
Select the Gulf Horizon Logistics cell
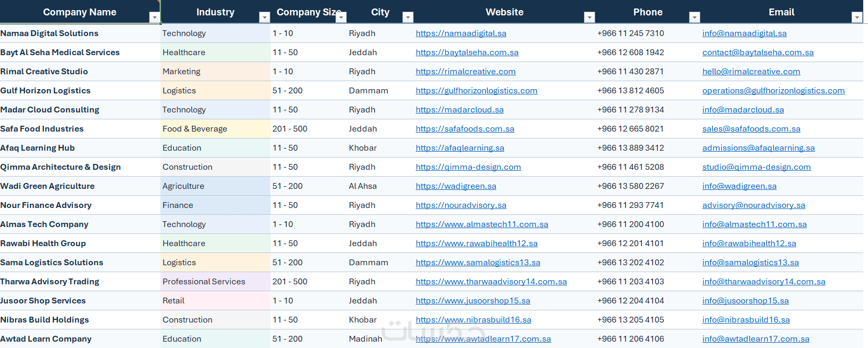80,91
